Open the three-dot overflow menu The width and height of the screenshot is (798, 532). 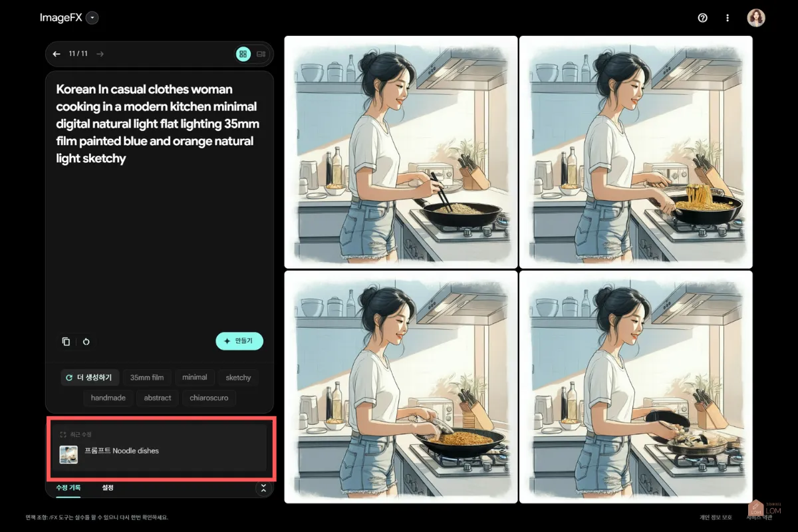pyautogui.click(x=727, y=18)
